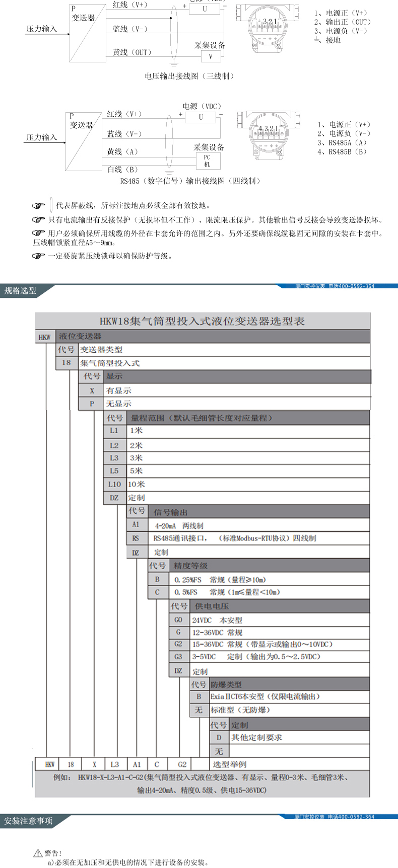
Task: Click the shield-wire symbol before 代表屏蔽线
Action: [x=51, y=205]
